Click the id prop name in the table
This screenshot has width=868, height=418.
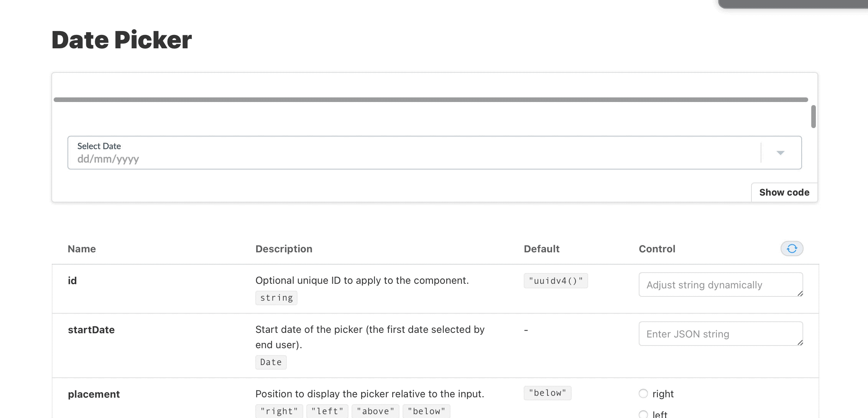[x=72, y=280]
